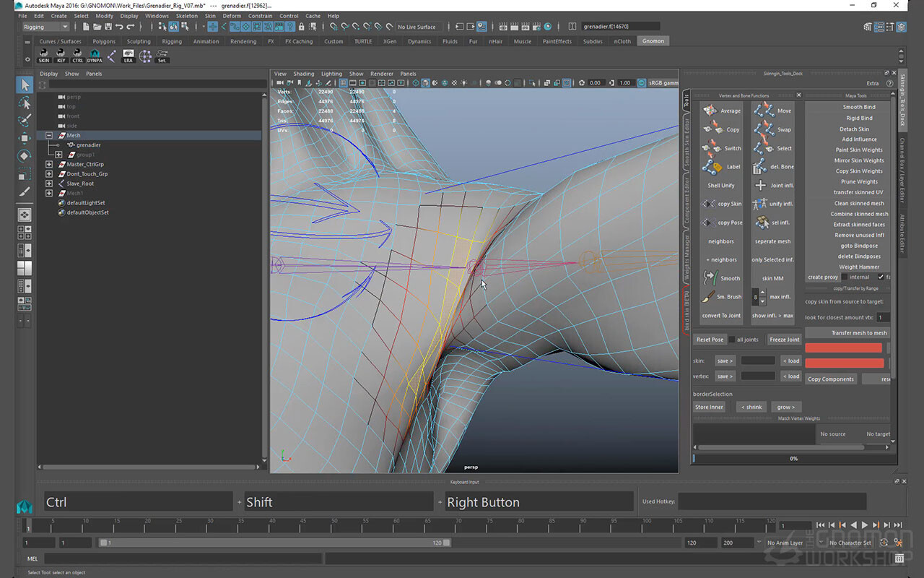
Task: Click the Switch weights icon
Action: [x=711, y=148]
